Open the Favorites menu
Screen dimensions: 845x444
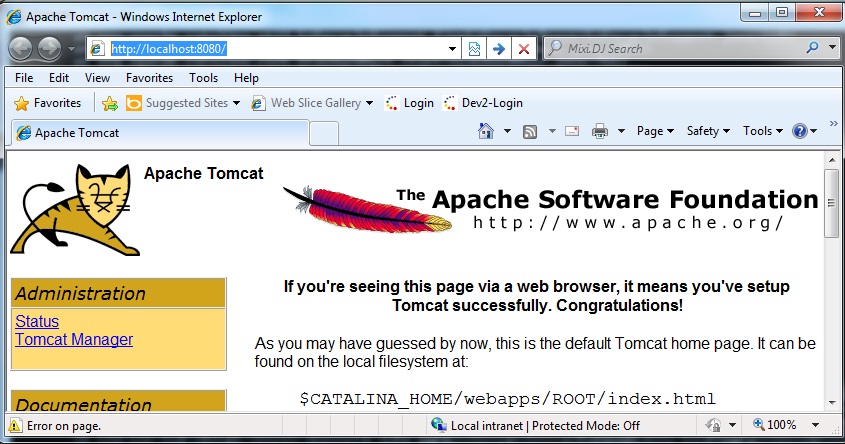[x=149, y=78]
